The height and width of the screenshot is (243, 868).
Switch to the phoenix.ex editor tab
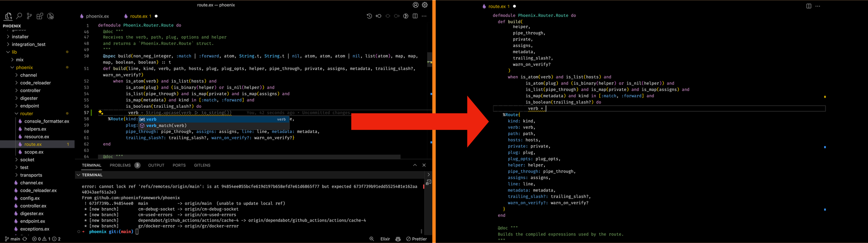(97, 16)
